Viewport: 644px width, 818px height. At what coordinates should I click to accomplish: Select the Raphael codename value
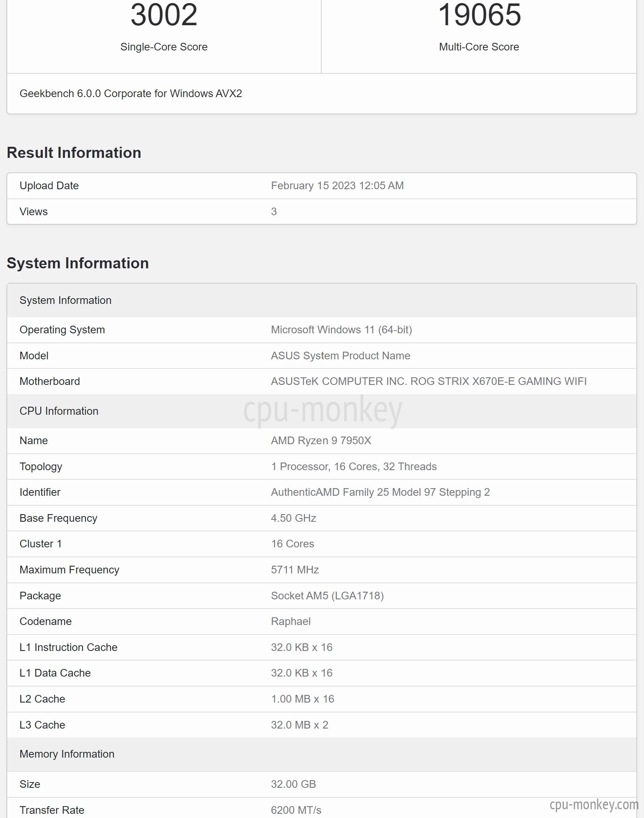click(x=291, y=622)
